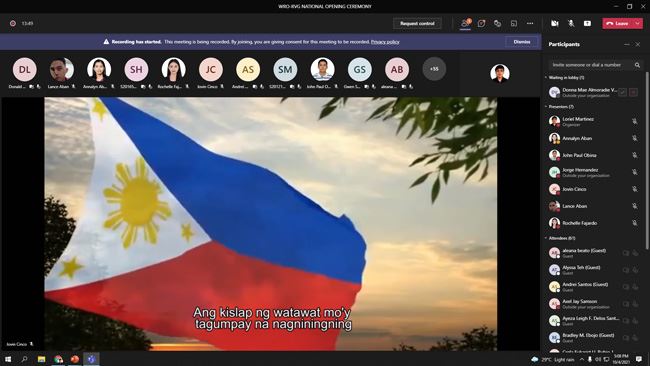Search icon in invite field

638,65
